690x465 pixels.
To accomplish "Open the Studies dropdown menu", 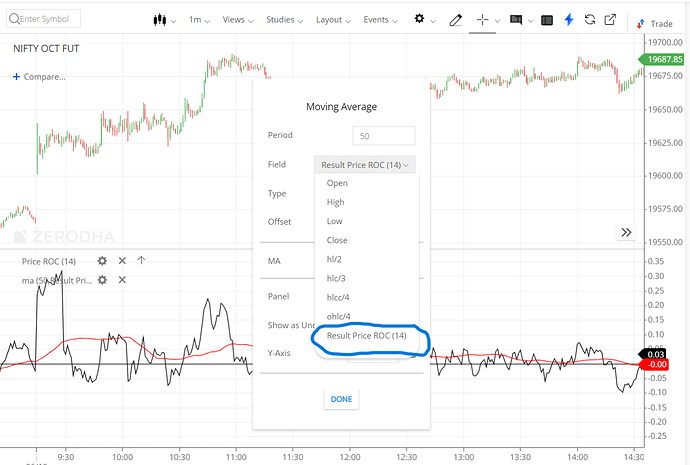I will tap(285, 19).
